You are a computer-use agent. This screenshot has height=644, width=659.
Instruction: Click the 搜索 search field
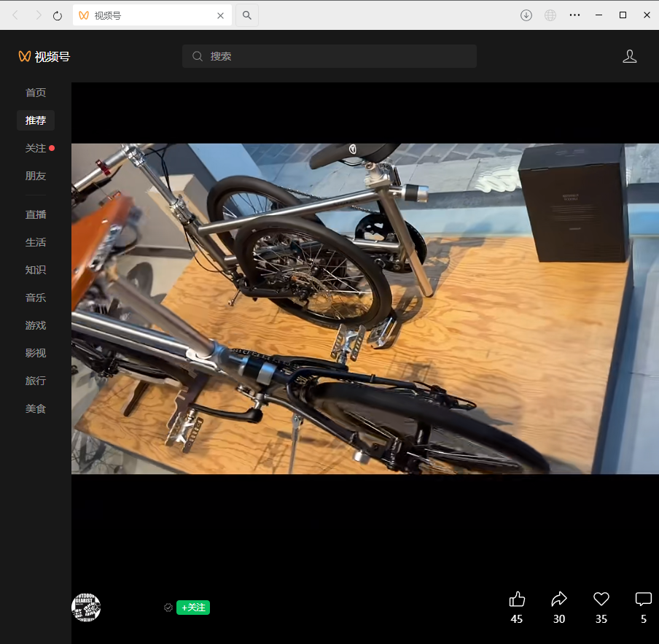tap(329, 56)
